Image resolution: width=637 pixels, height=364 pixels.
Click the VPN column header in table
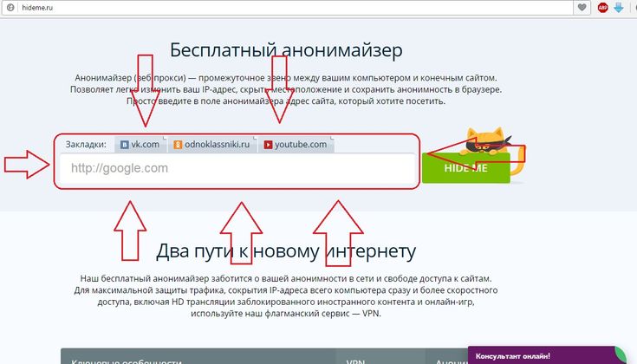tap(356, 360)
